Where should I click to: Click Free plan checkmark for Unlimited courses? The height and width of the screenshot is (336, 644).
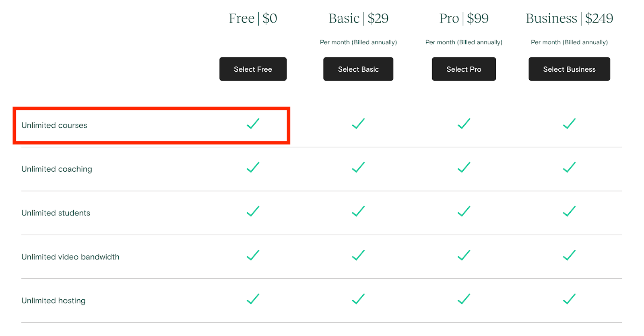tap(253, 124)
